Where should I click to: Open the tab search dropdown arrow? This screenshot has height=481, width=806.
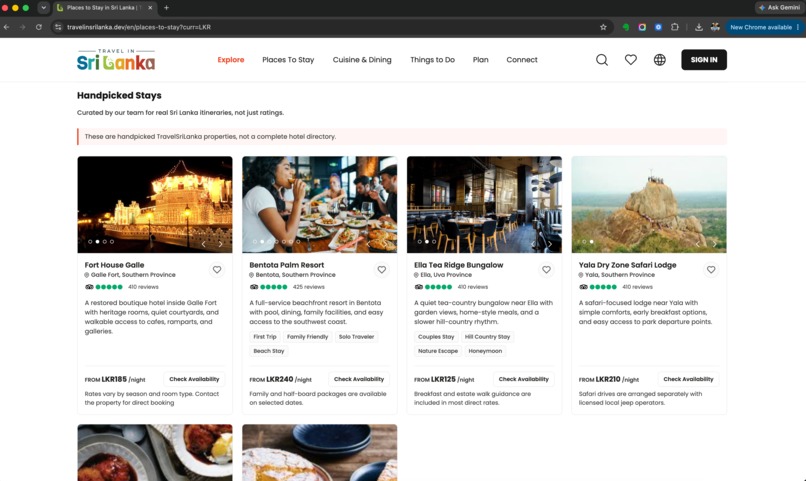click(43, 8)
